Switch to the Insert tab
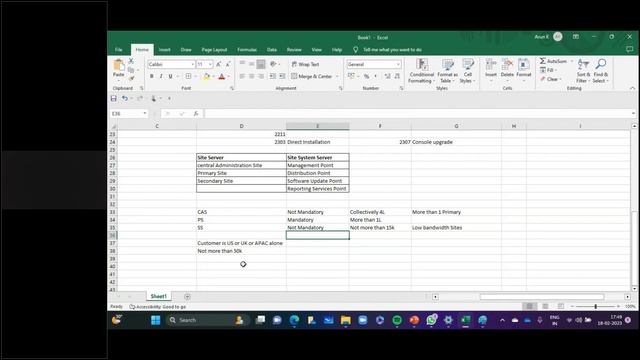 click(x=164, y=50)
